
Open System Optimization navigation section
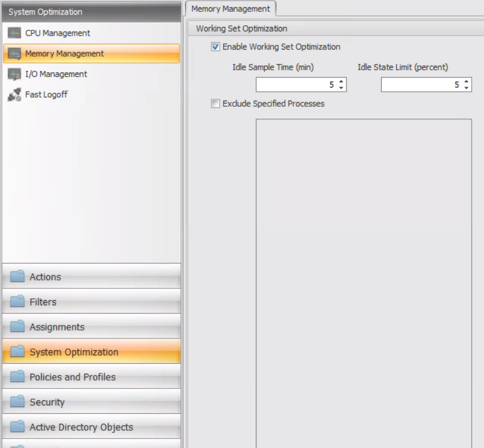pos(92,351)
